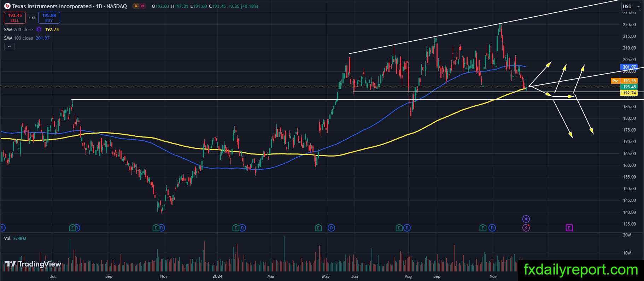Select the open price O192.03
This screenshot has width=644, height=281.
tap(160, 6)
